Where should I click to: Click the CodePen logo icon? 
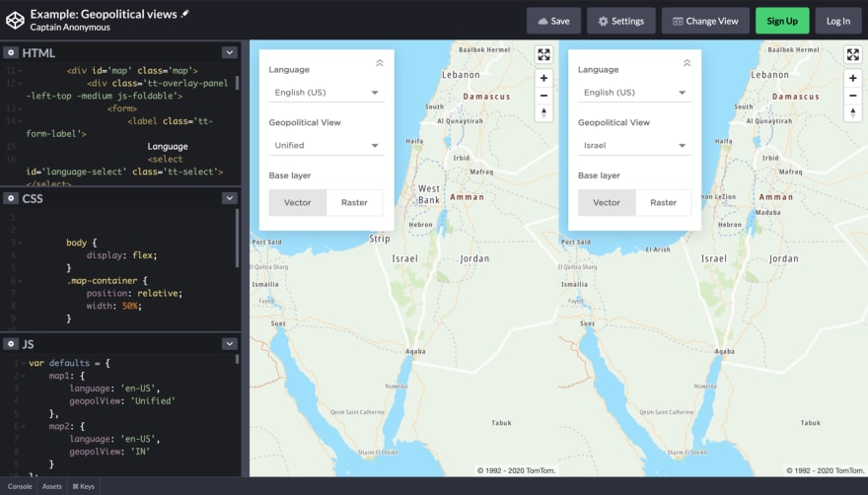15,21
